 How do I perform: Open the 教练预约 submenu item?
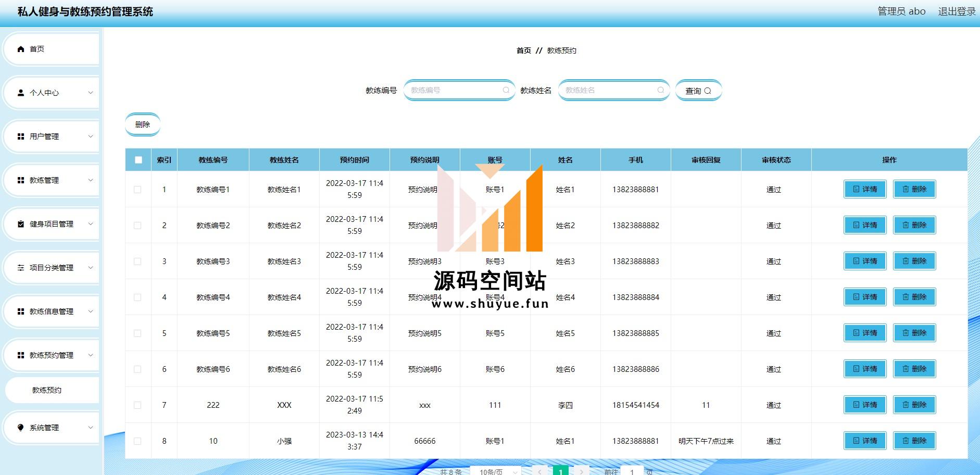tap(47, 390)
